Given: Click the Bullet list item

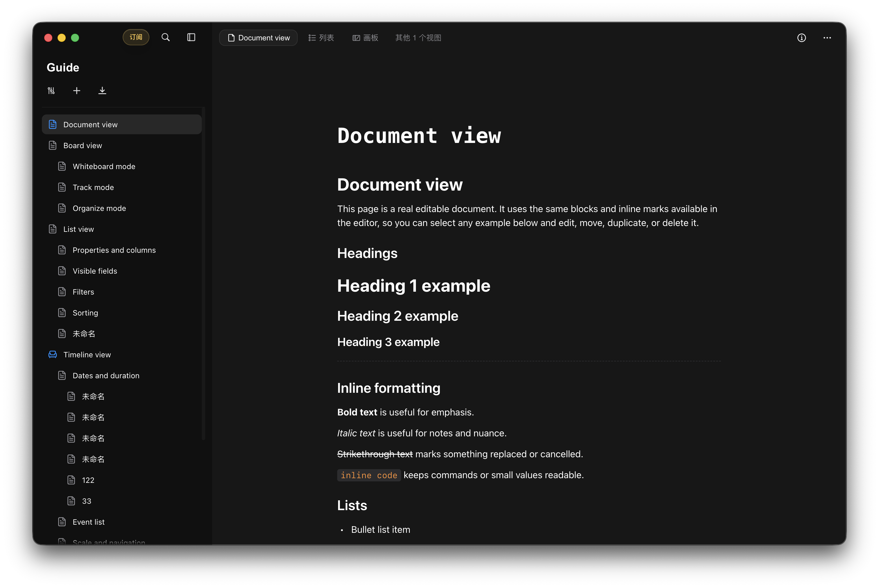Looking at the screenshot, I should tap(380, 530).
